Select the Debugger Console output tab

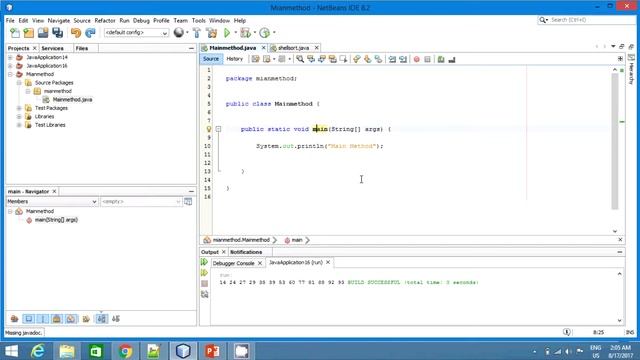coord(233,263)
